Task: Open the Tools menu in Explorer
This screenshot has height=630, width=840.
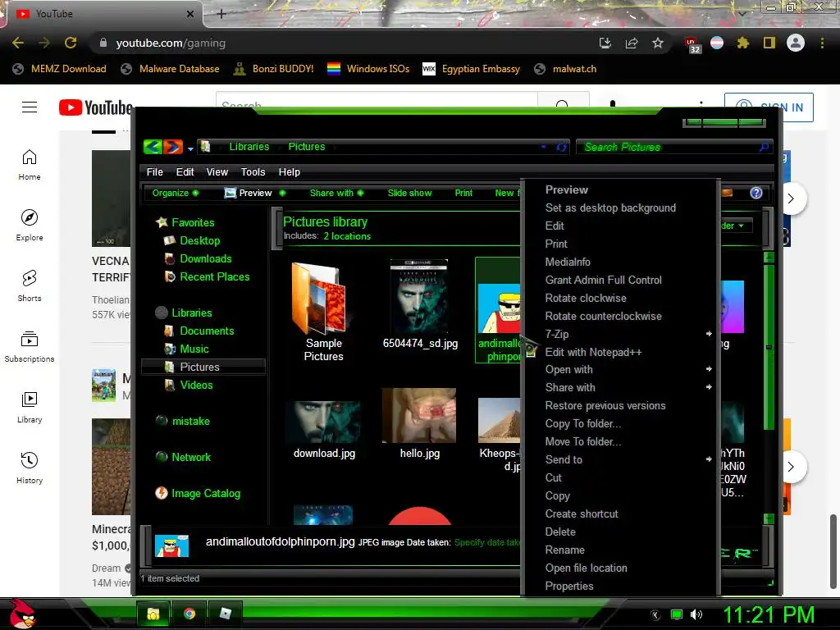Action: point(253,172)
